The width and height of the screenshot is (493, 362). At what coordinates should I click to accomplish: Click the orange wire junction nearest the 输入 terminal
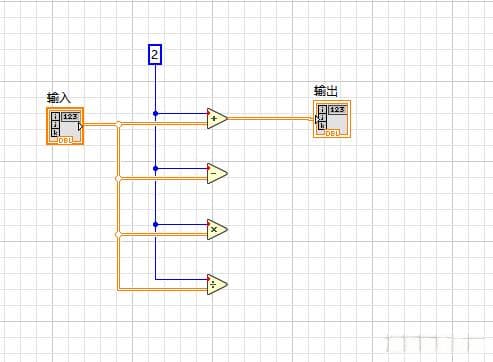tap(118, 124)
